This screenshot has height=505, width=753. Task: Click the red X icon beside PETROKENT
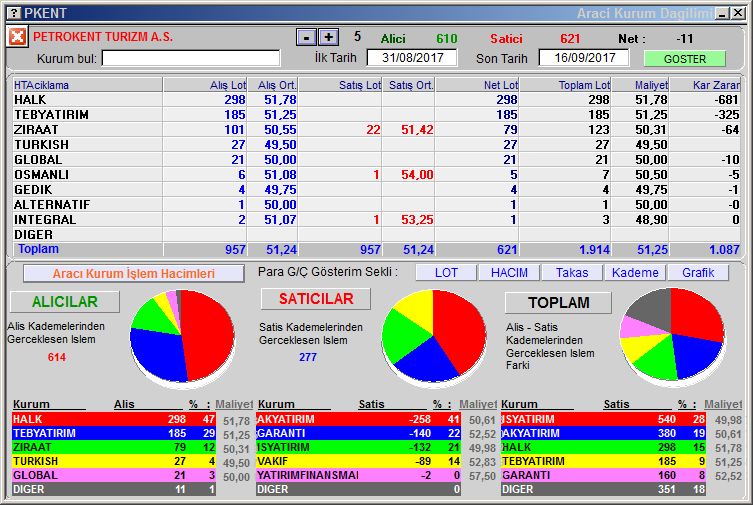17,37
